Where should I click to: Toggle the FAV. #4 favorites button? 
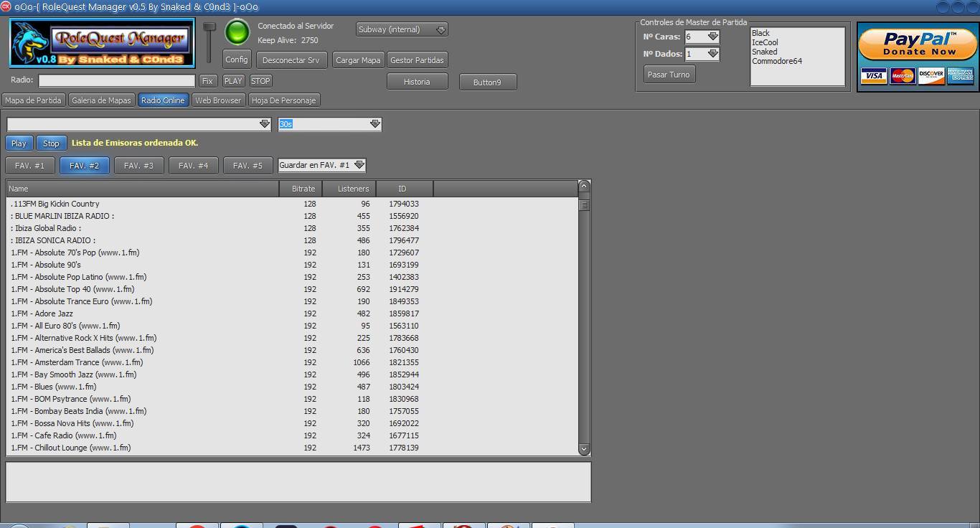pyautogui.click(x=193, y=166)
